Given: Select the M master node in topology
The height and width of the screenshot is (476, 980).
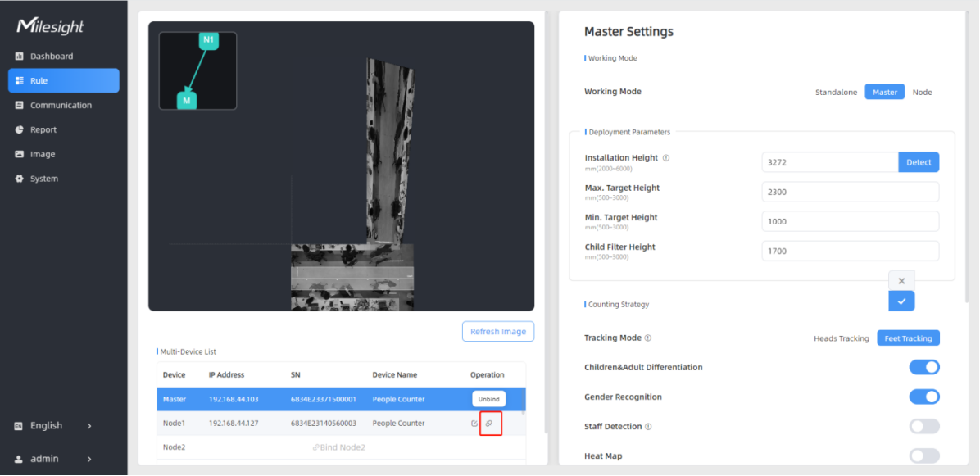Looking at the screenshot, I should point(187,101).
